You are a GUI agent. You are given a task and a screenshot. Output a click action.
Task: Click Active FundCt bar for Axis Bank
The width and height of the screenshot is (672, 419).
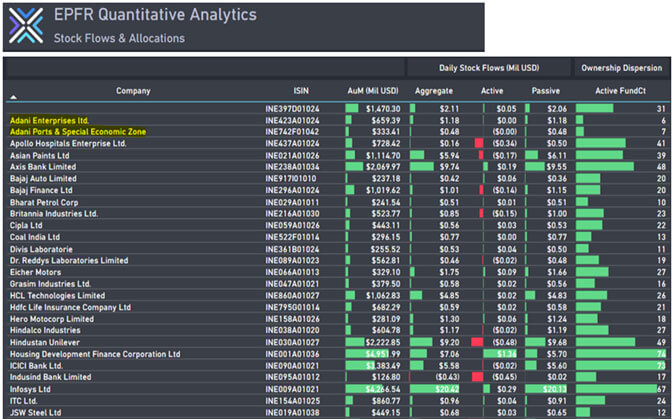click(x=605, y=167)
